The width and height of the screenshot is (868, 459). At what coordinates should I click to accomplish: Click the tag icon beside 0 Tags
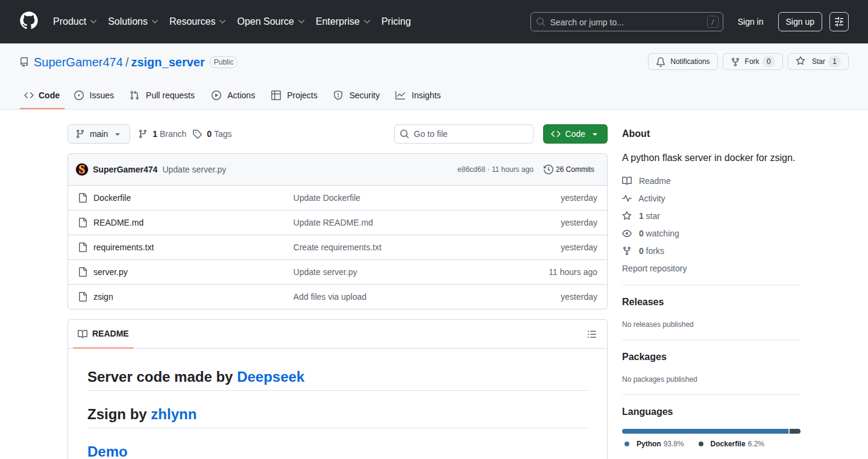click(198, 134)
